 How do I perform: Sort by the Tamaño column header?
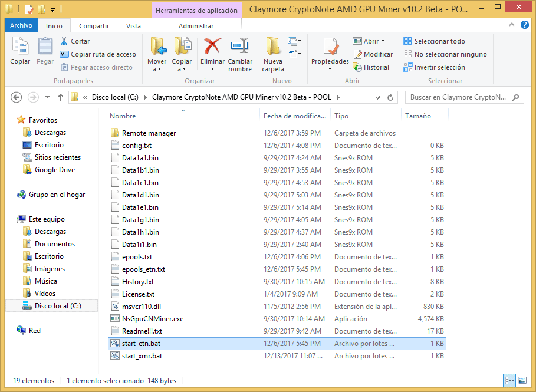(x=417, y=116)
